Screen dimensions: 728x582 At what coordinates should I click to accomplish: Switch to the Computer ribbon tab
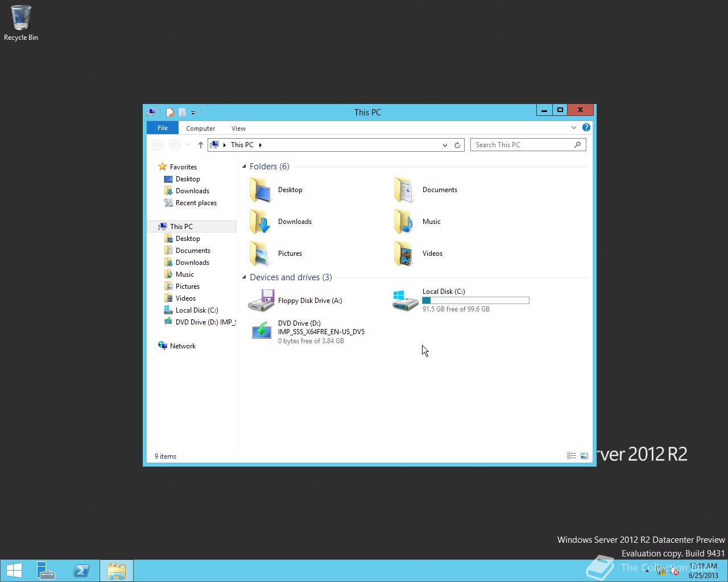(x=200, y=128)
